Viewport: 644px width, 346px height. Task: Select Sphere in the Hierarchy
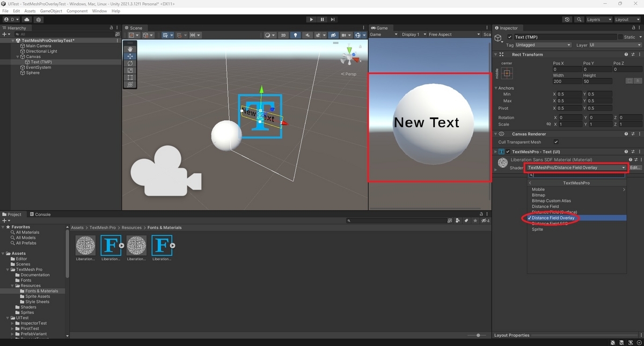(33, 72)
